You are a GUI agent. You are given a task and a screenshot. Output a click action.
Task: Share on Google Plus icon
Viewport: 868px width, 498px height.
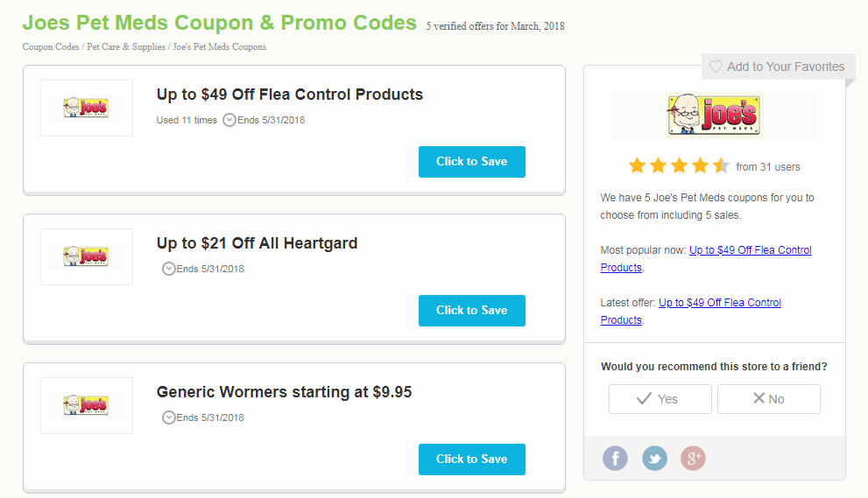693,458
